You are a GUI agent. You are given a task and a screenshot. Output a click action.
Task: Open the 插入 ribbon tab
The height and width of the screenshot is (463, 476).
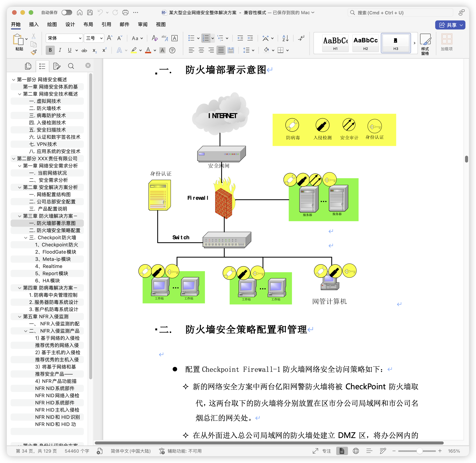[x=34, y=25]
